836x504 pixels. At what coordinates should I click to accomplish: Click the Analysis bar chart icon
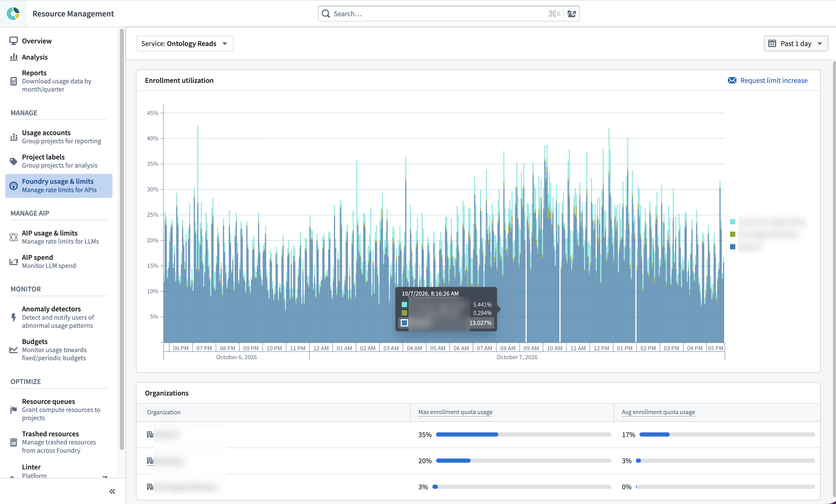14,57
